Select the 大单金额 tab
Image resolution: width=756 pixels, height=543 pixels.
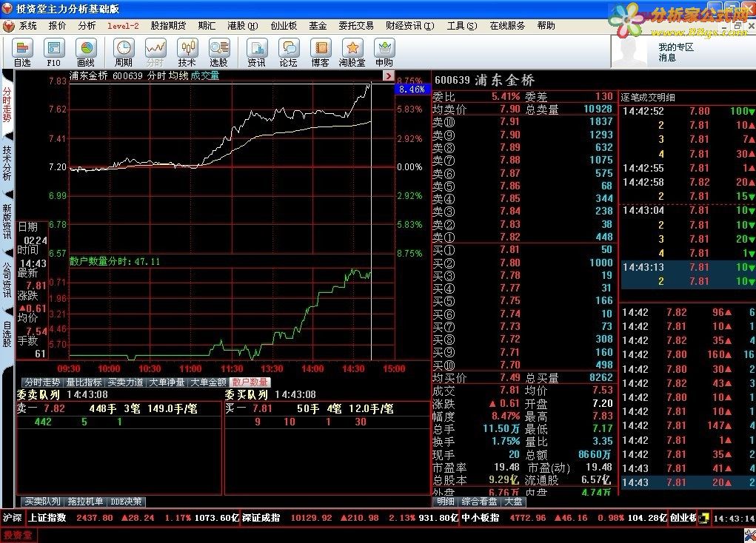(208, 382)
